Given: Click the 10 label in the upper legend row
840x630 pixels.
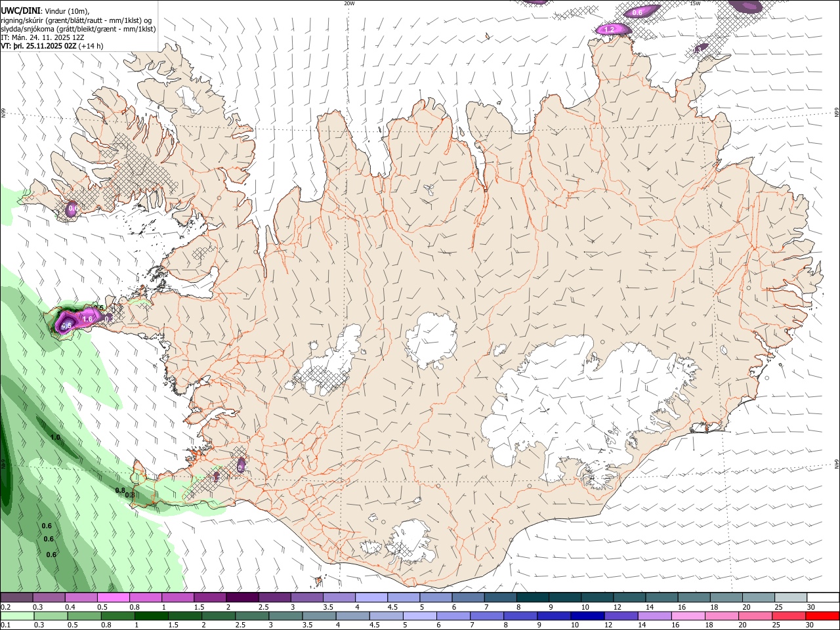Looking at the screenshot, I should (x=585, y=607).
